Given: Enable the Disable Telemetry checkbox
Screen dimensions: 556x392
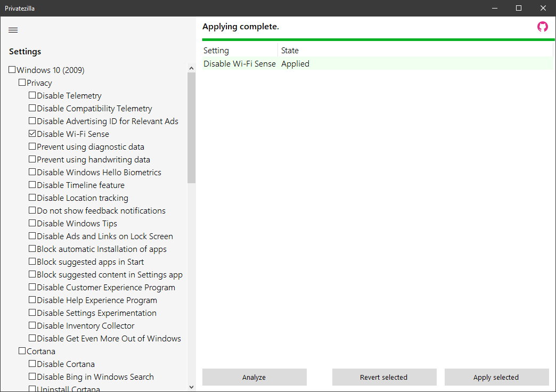Looking at the screenshot, I should click(32, 95).
